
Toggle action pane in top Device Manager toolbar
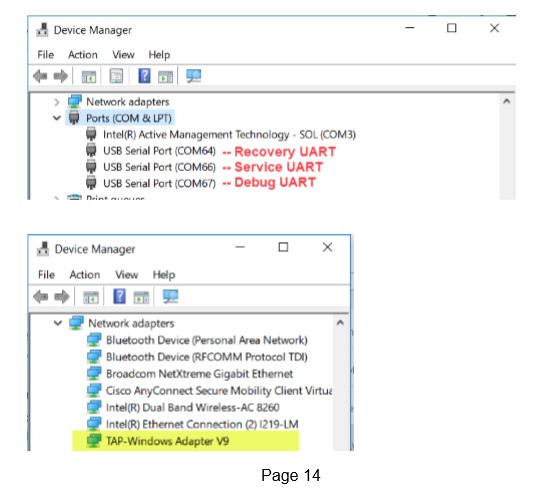click(165, 76)
